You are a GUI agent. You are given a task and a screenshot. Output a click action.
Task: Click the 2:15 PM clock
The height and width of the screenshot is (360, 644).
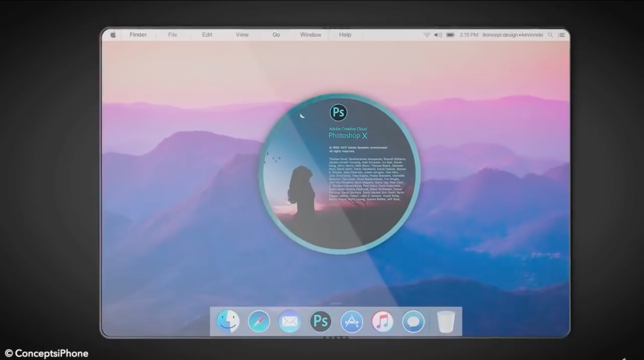(469, 34)
